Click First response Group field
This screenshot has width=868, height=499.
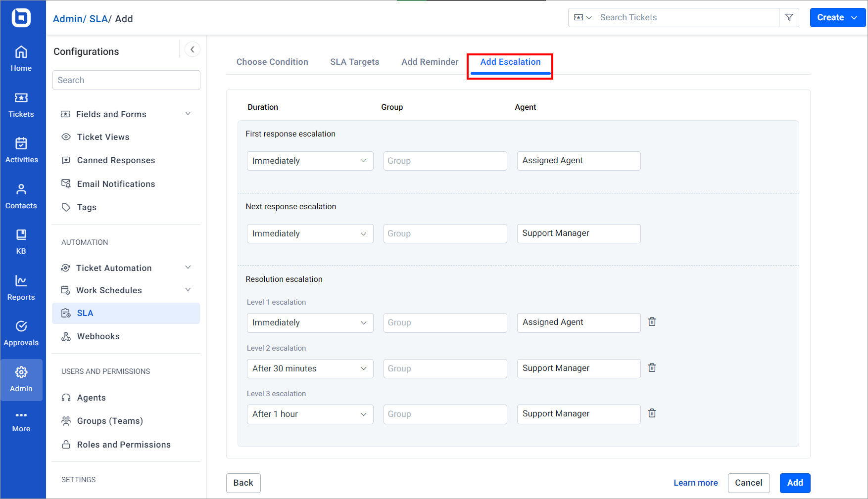445,161
